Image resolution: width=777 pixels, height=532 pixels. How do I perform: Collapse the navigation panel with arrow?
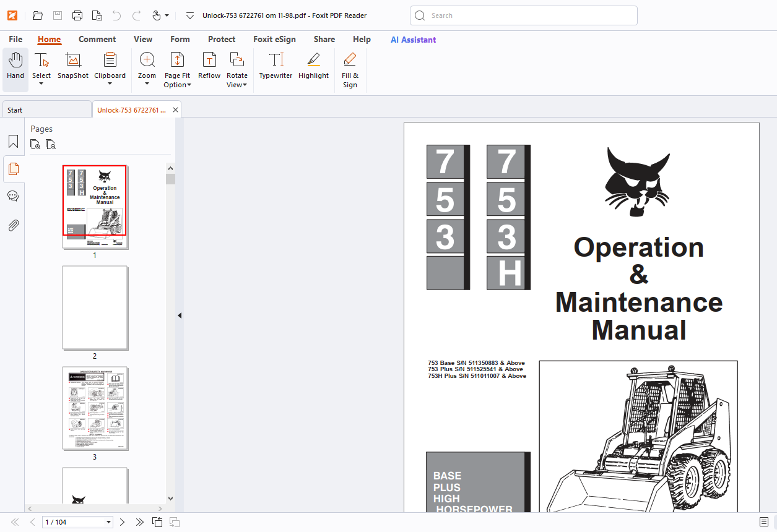coord(180,315)
